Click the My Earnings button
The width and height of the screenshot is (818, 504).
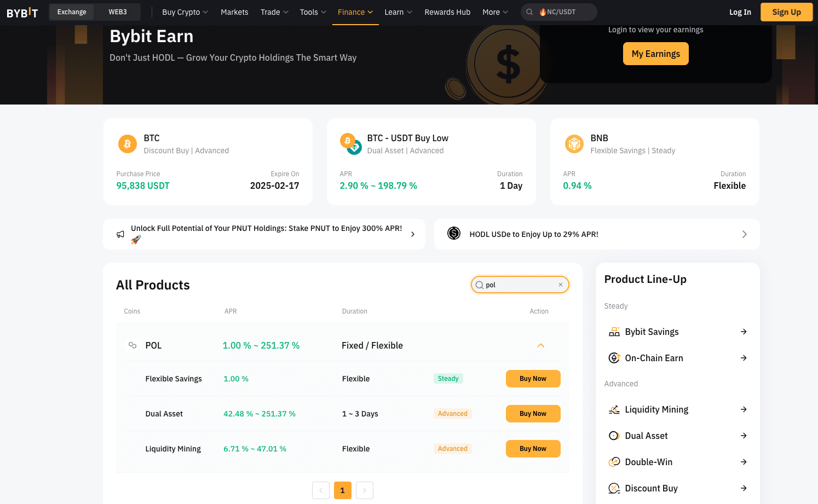(x=656, y=54)
